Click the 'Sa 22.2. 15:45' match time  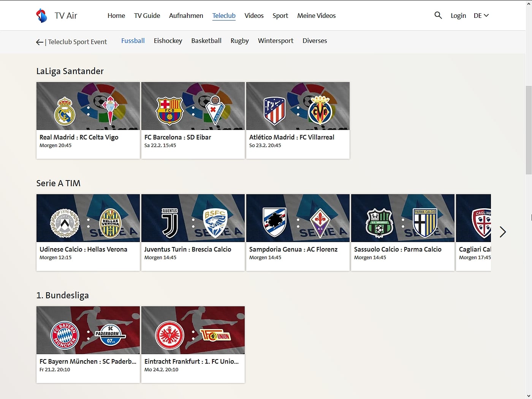[x=160, y=146]
